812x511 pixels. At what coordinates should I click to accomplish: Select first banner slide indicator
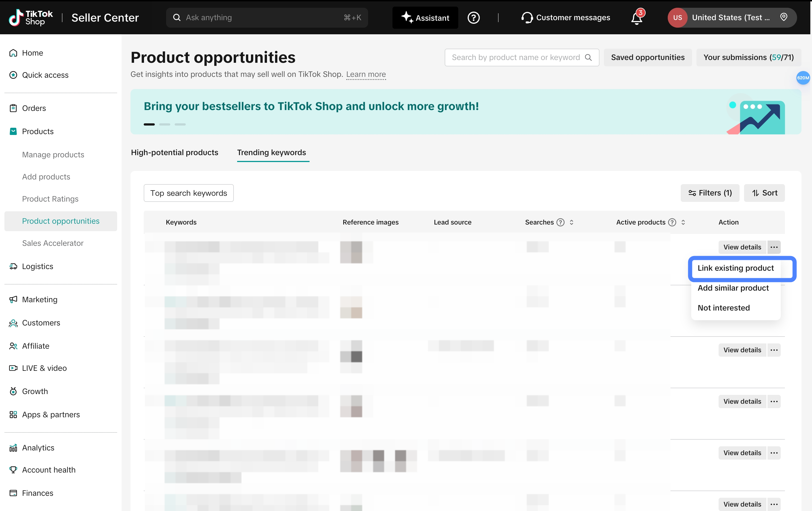click(x=149, y=124)
